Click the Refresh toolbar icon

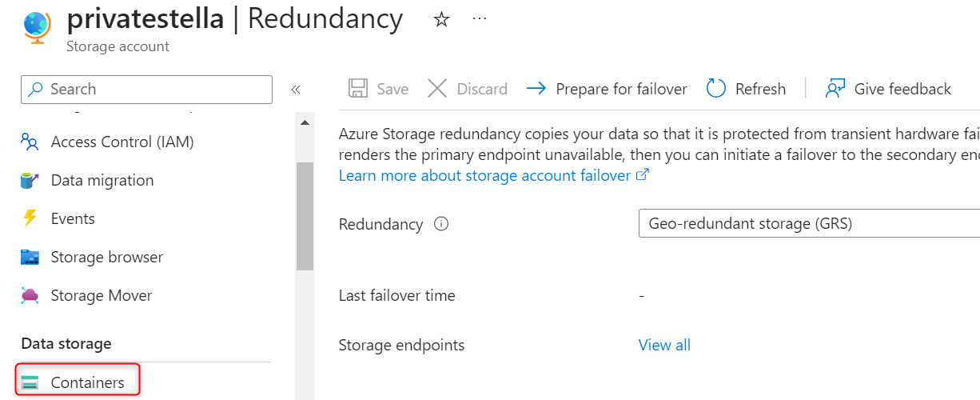pos(716,89)
